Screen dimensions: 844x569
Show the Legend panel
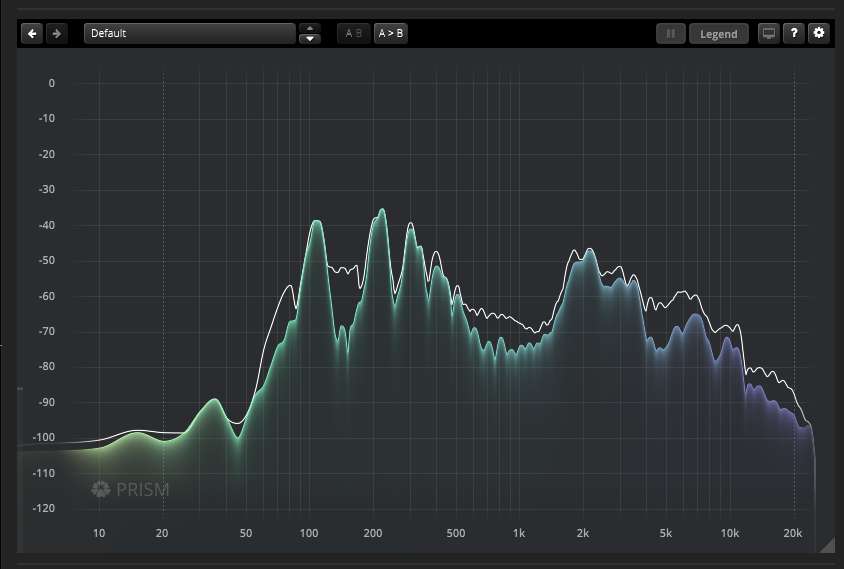pos(718,34)
